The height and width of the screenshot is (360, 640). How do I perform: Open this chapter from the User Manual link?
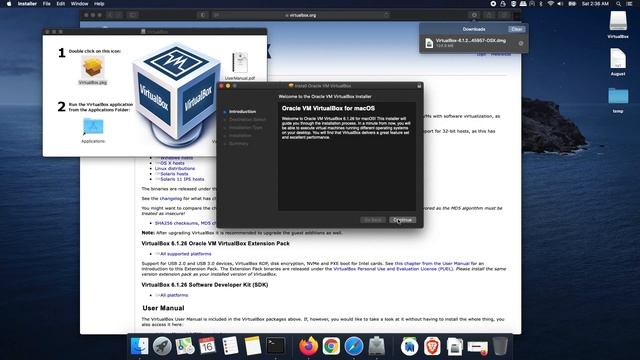point(432,264)
